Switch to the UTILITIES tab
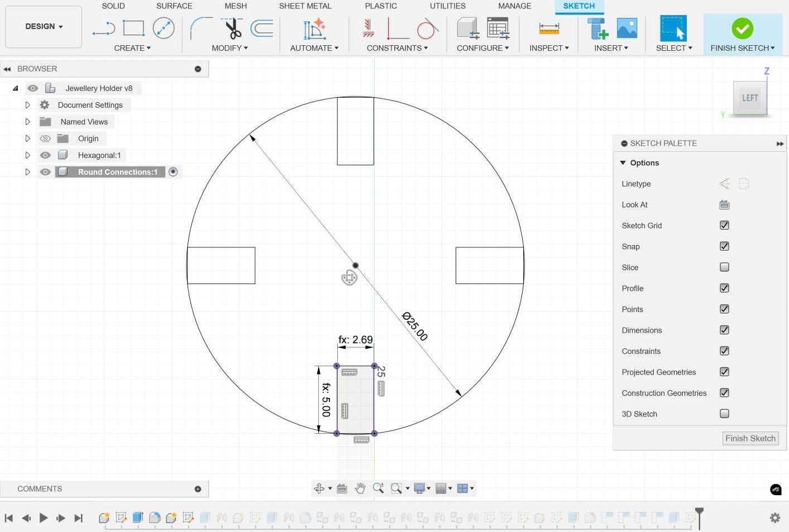The width and height of the screenshot is (789, 532). [x=447, y=6]
